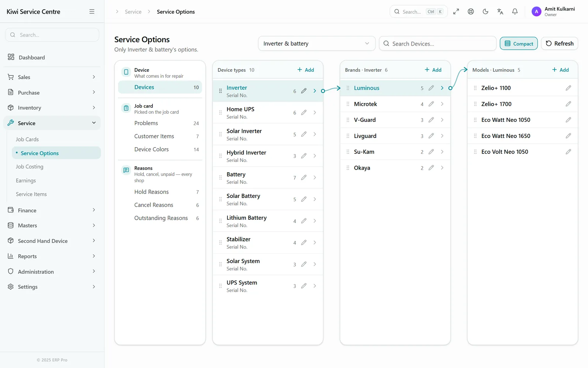588x368 pixels.
Task: Click the sidebar Search field
Action: point(52,35)
